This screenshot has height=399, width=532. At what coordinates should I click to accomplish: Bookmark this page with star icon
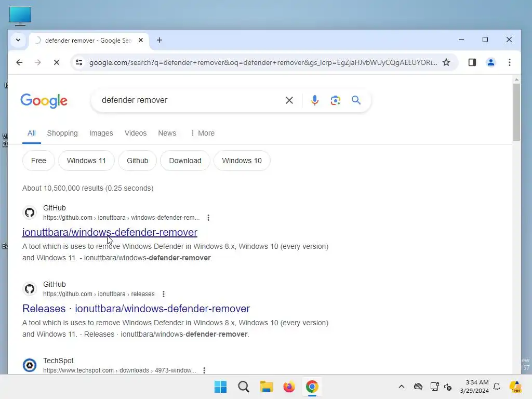[x=446, y=62]
